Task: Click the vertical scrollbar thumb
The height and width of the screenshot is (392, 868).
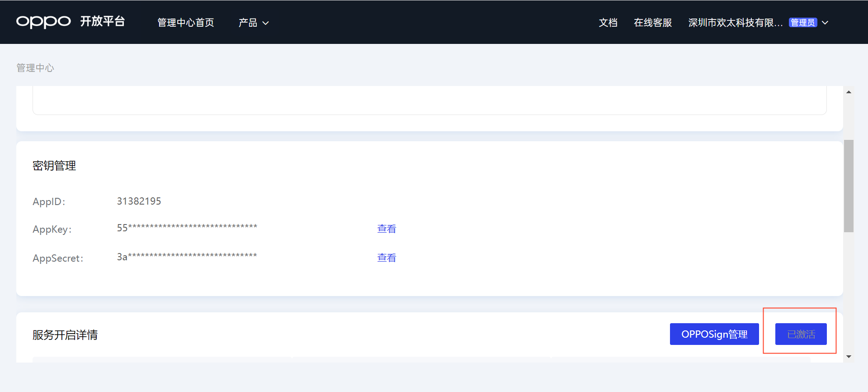Action: tap(849, 186)
